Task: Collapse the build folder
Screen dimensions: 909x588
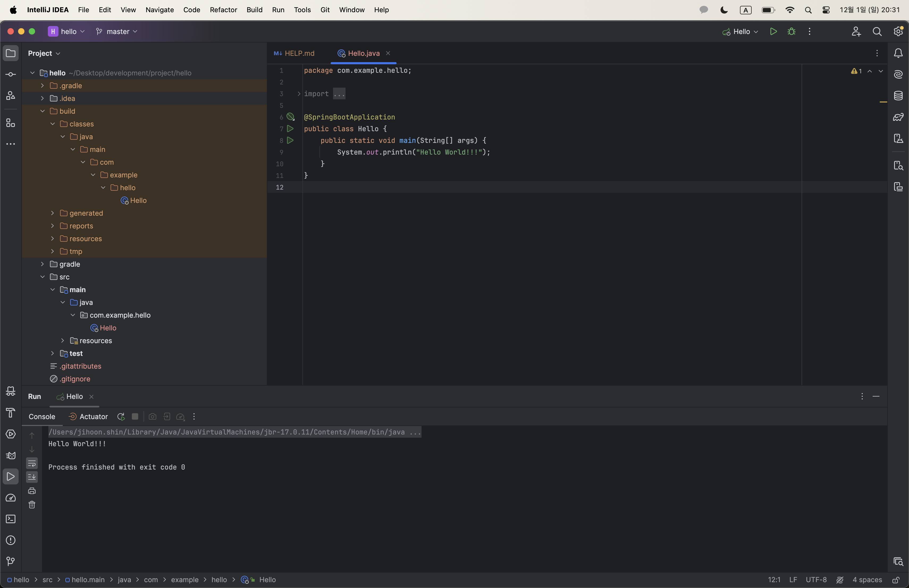Action: tap(43, 111)
